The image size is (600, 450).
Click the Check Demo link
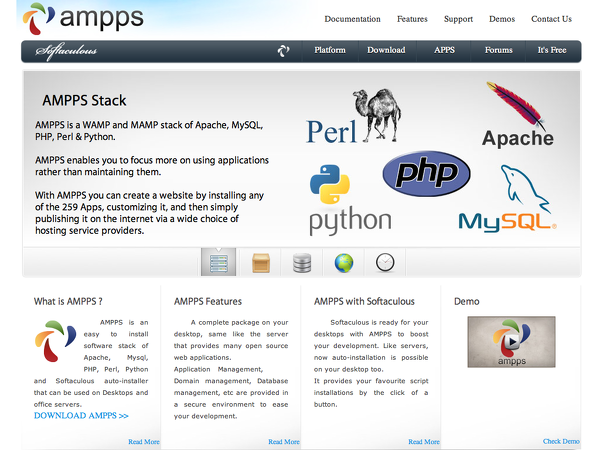[x=561, y=442]
